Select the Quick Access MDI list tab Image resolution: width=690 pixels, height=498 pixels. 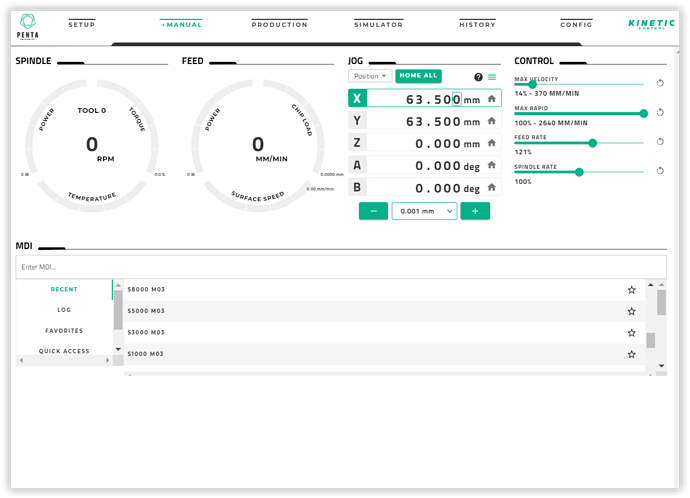[x=64, y=351]
